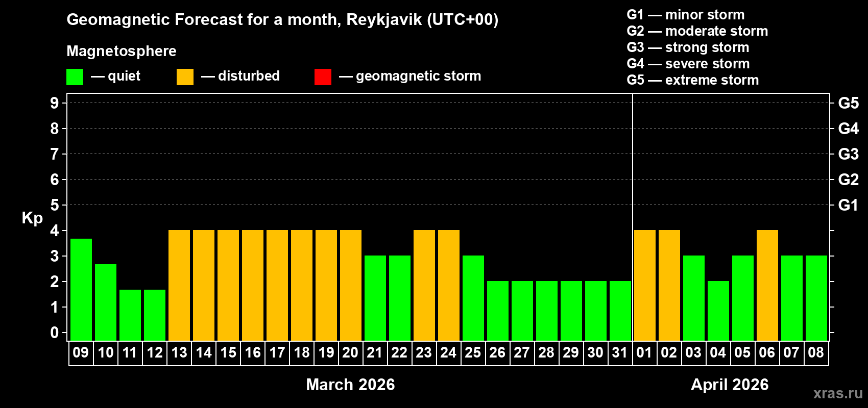The image size is (868, 408).
Task: Select the green bar for March 31
Action: tap(620, 311)
